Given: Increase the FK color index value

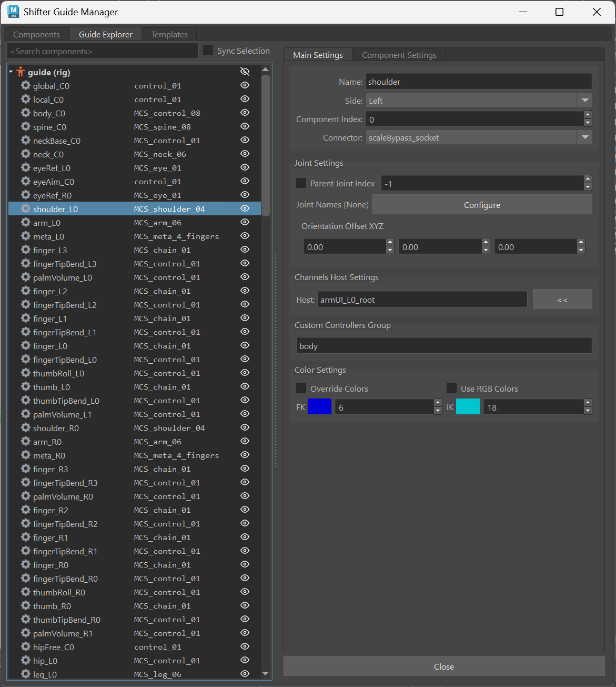Looking at the screenshot, I should (438, 403).
